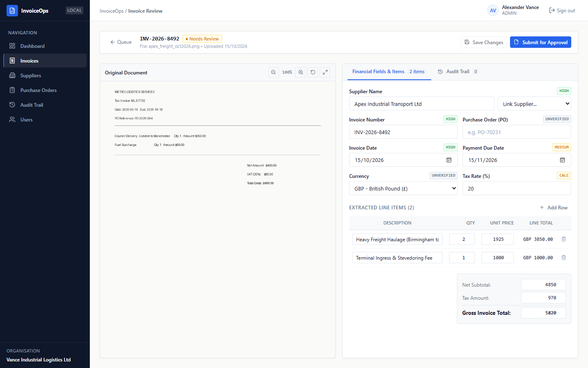Open Users page
This screenshot has height=368, width=588.
45,120
